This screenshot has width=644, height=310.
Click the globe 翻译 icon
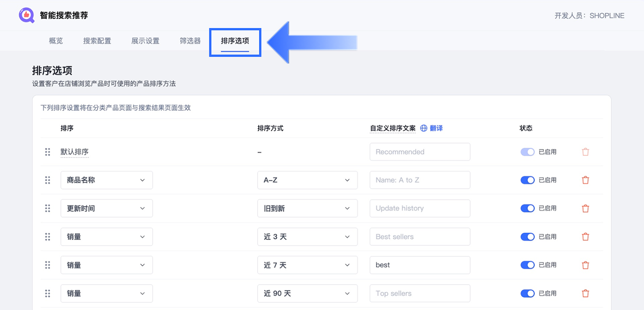click(x=423, y=128)
